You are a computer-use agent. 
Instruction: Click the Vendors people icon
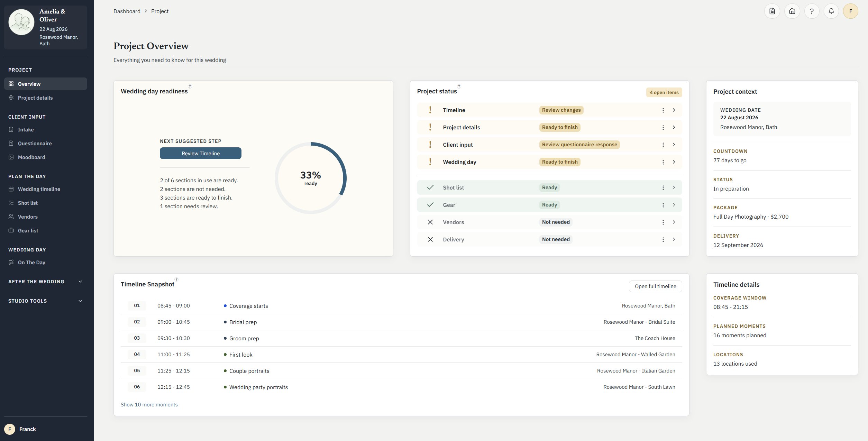11,217
